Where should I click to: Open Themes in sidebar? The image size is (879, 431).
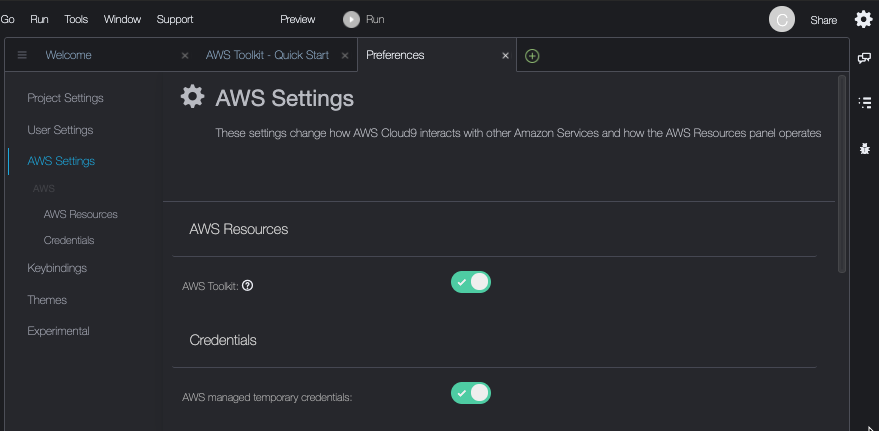47,300
